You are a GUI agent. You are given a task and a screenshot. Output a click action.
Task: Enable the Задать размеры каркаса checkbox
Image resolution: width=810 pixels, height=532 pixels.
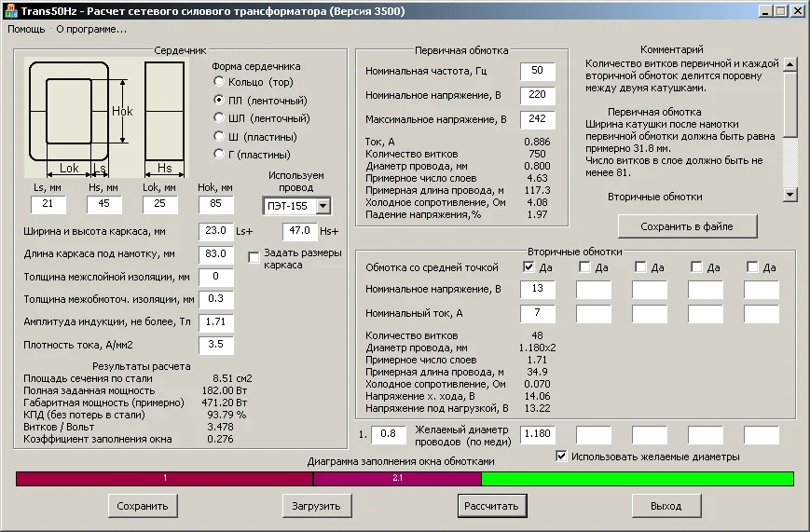click(254, 258)
